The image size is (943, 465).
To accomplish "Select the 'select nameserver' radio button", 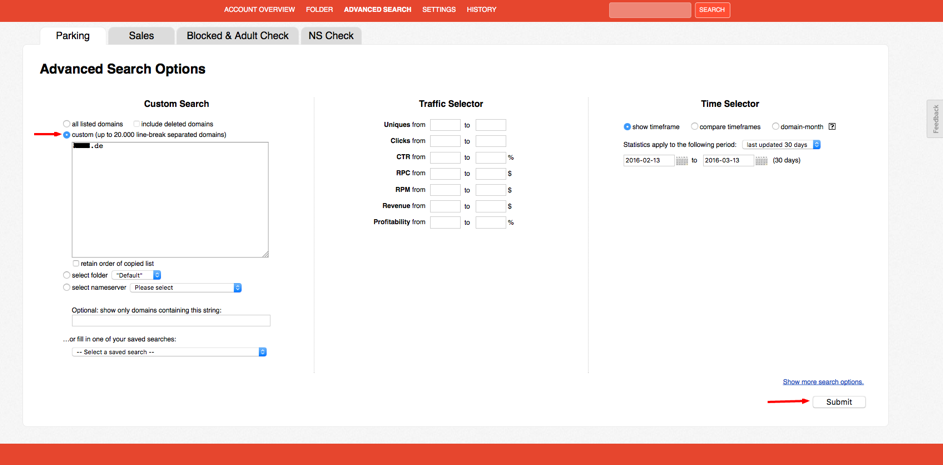I will pos(67,288).
